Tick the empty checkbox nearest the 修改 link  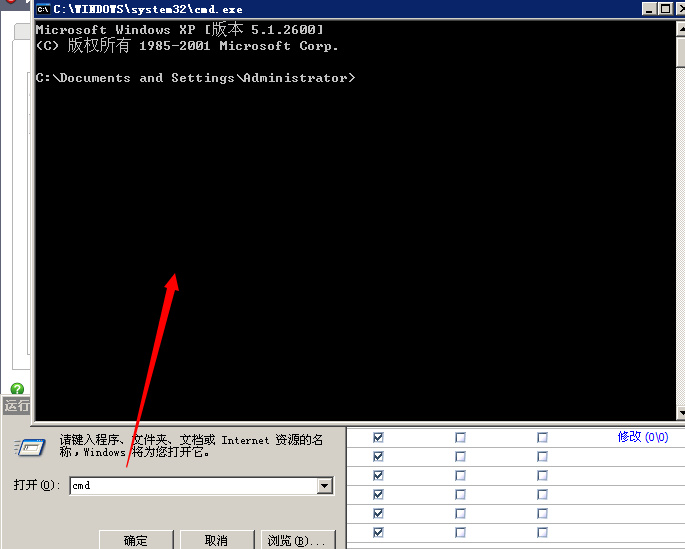click(x=542, y=437)
